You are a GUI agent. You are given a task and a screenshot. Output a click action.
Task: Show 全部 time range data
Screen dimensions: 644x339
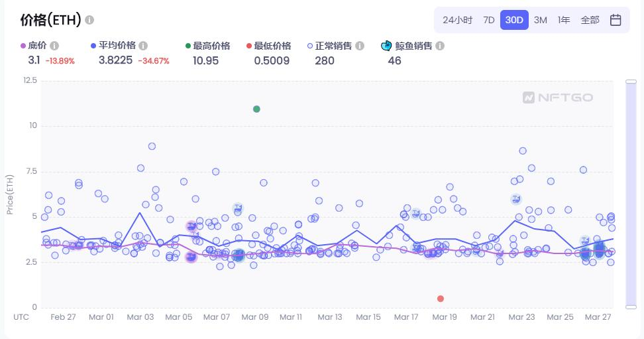[x=590, y=20]
